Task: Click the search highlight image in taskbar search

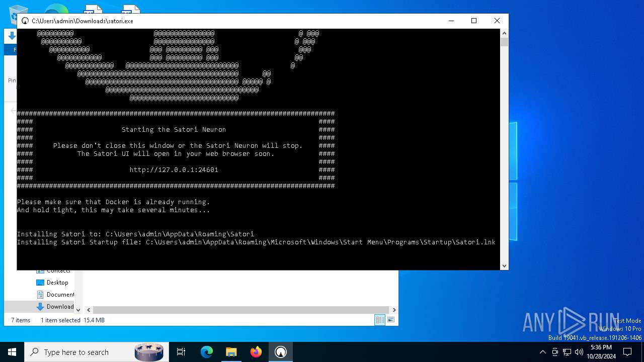Action: (149, 352)
